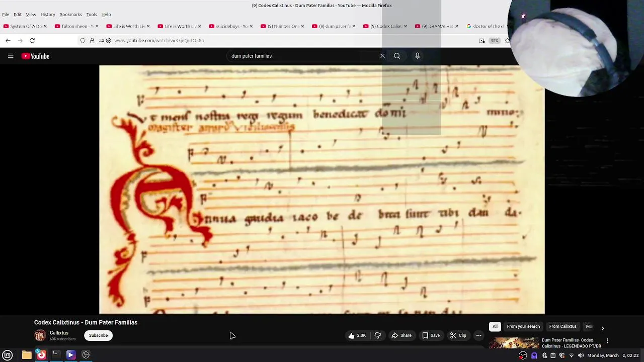Switch to the suicideboys tab
Screen dimensions: 644x362
[230, 26]
